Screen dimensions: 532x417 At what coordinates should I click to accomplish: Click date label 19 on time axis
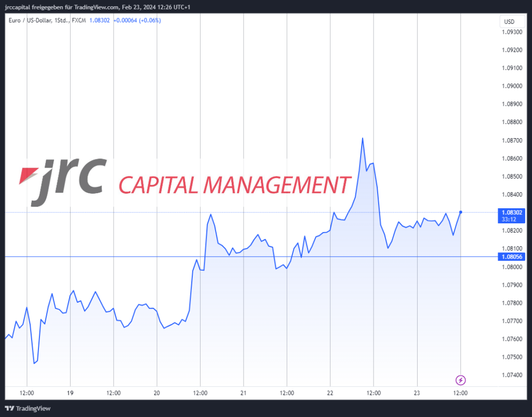click(70, 393)
